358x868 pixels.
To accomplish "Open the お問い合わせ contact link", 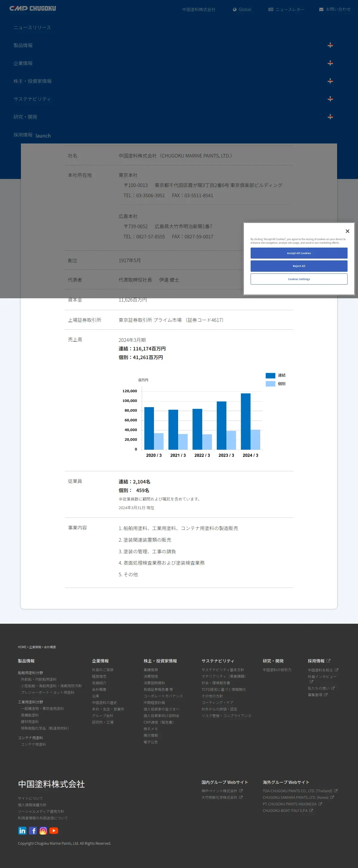I will click(x=335, y=10).
